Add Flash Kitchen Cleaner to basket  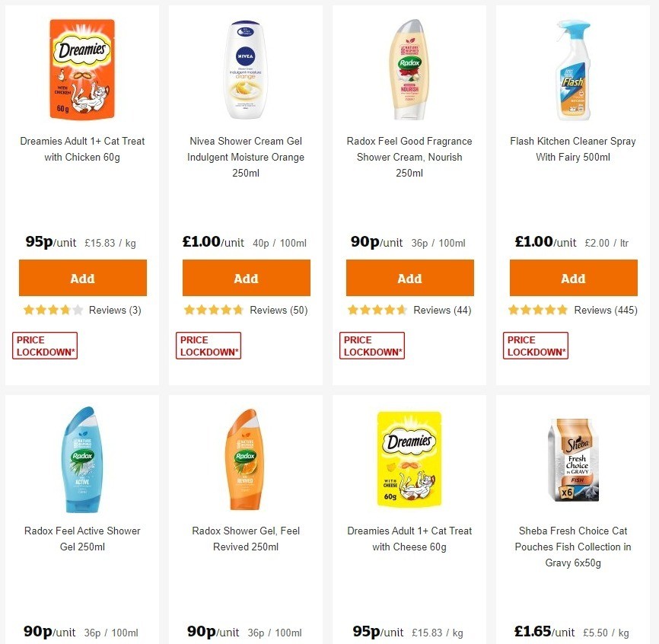573,278
